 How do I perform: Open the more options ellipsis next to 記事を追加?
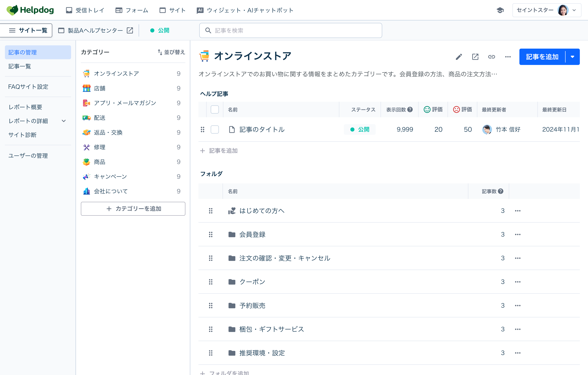coord(508,56)
